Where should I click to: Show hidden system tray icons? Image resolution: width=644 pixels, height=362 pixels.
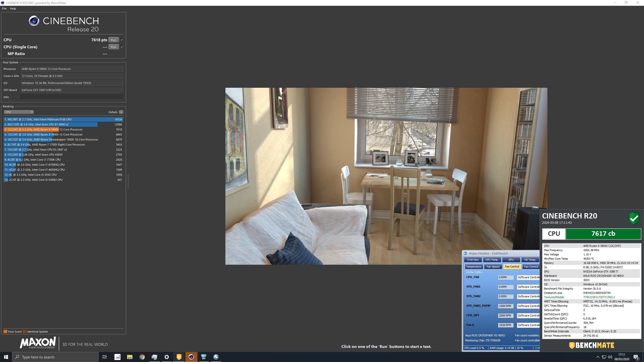[x=598, y=357]
